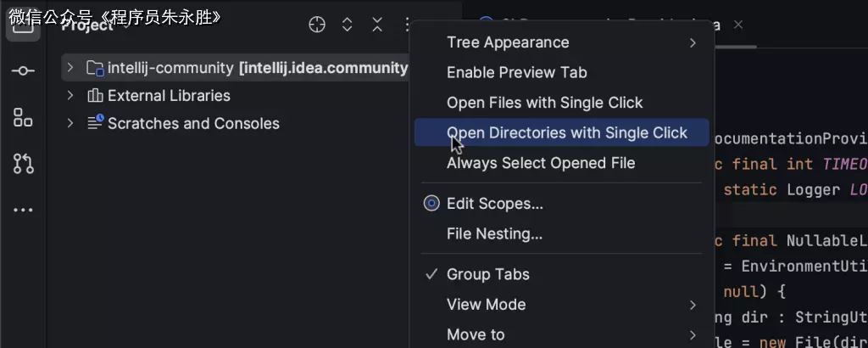Viewport: 868px width, 348px height.
Task: Open the Project panel options kebab menu
Action: point(407,25)
